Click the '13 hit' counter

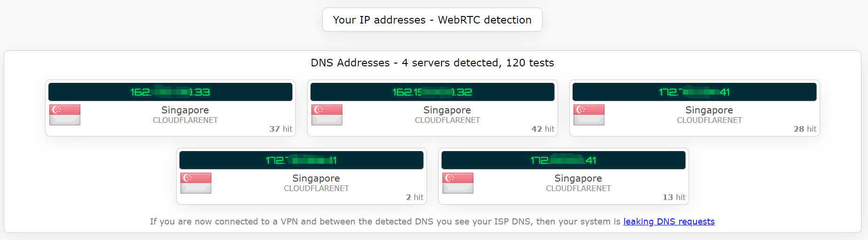point(674,197)
